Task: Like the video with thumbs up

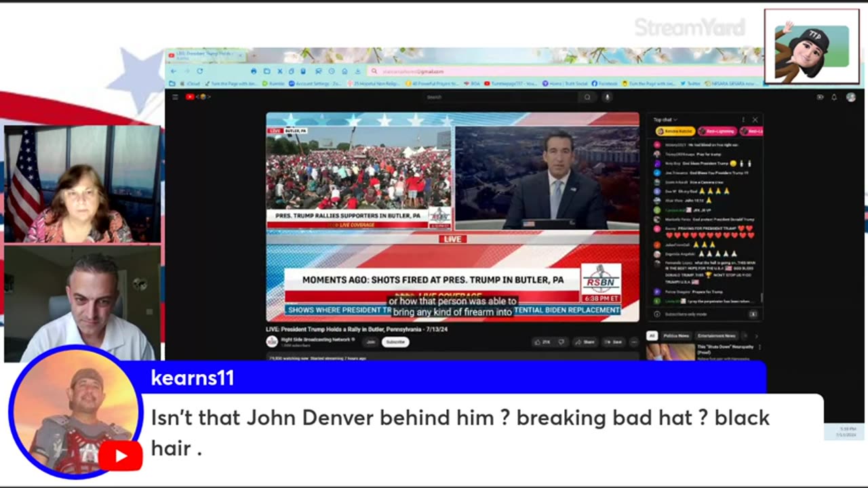Action: 542,342
